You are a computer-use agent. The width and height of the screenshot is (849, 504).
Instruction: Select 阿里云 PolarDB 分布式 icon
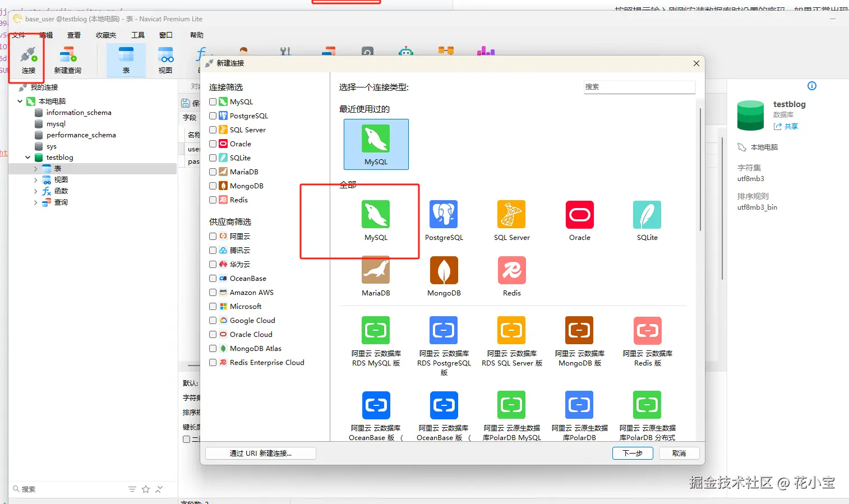647,405
